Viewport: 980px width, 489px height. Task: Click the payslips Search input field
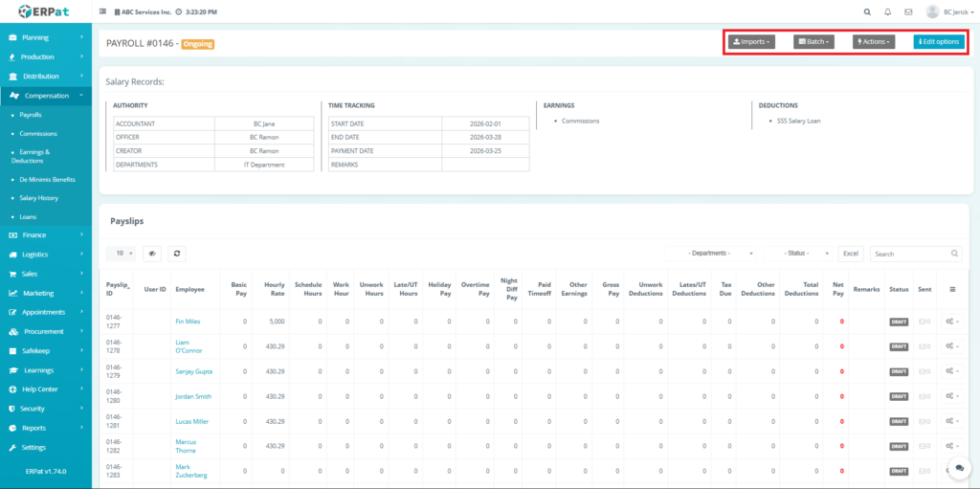point(909,254)
